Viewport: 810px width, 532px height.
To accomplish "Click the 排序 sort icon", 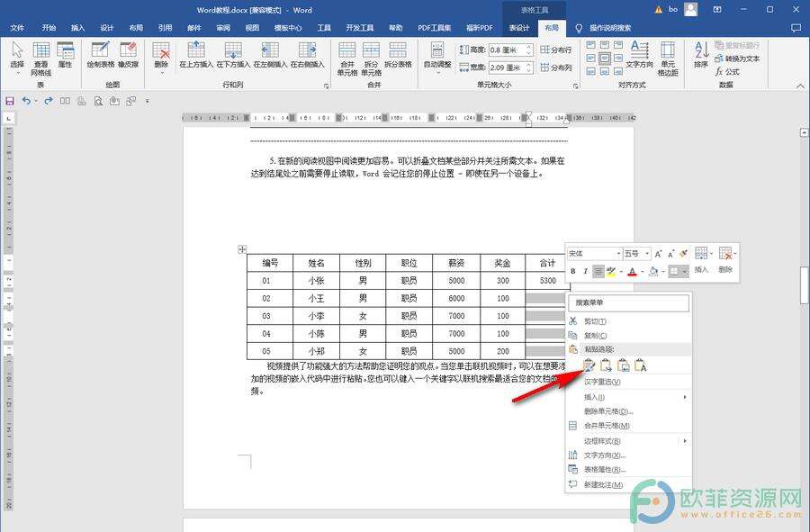I will click(700, 52).
